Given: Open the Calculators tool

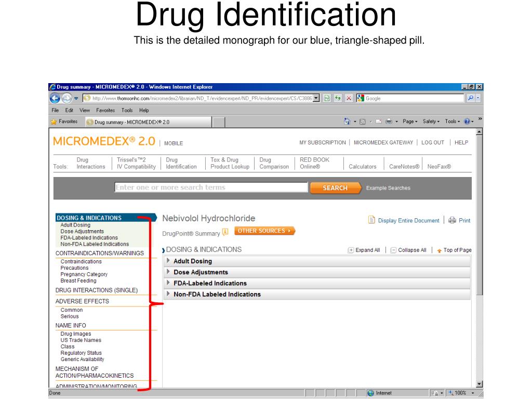Looking at the screenshot, I should [x=362, y=167].
